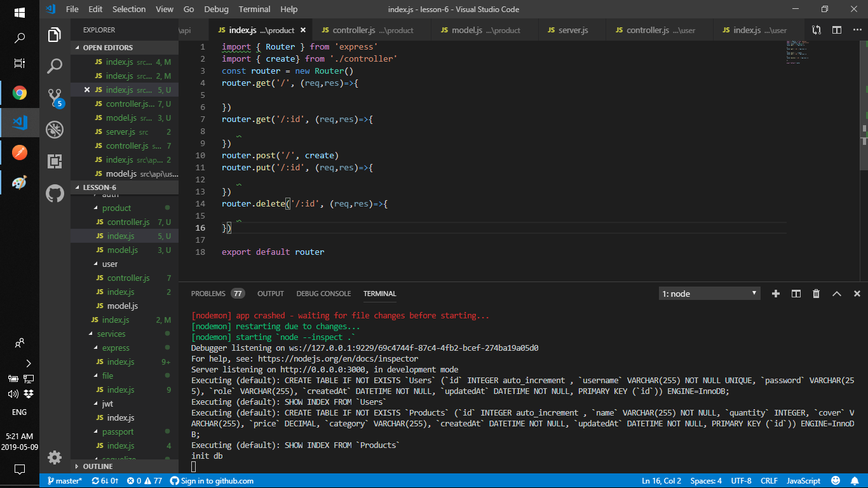Screen dimensions: 868x488
Task: Synchronize changes in the status bar
Action: tap(105, 481)
